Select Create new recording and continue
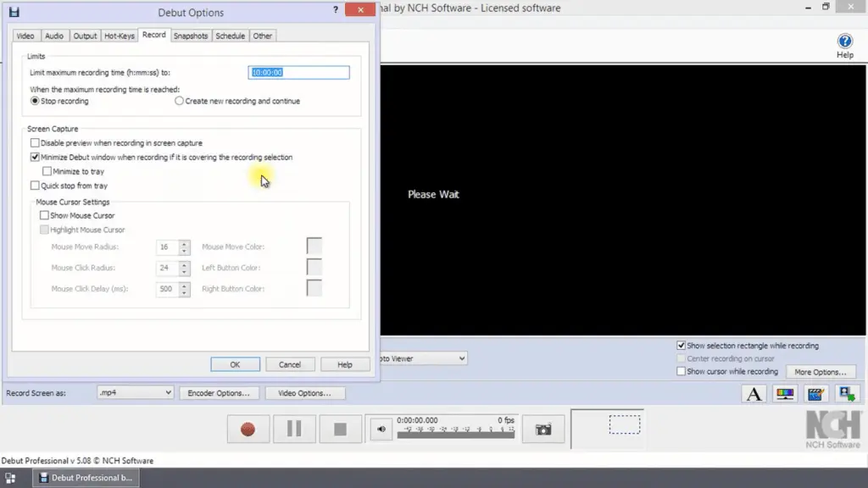This screenshot has width=868, height=488. coord(179,102)
